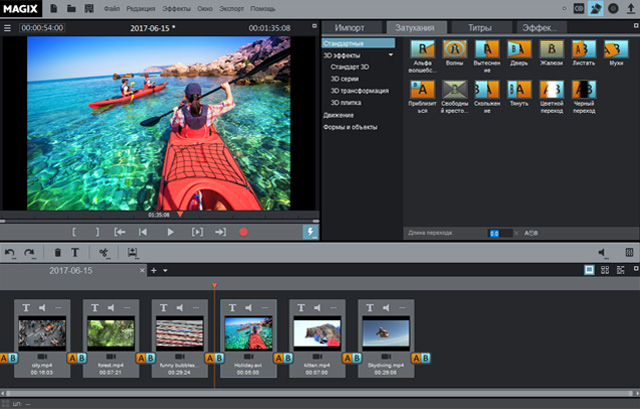This screenshot has width=640, height=409.
Task: Switch to storyboard view mode icon
Action: 589,270
